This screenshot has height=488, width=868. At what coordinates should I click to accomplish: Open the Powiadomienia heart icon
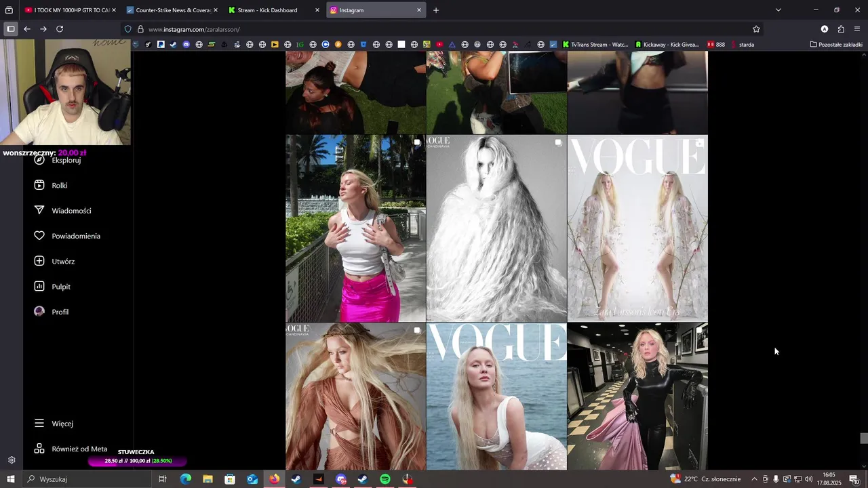pyautogui.click(x=39, y=236)
